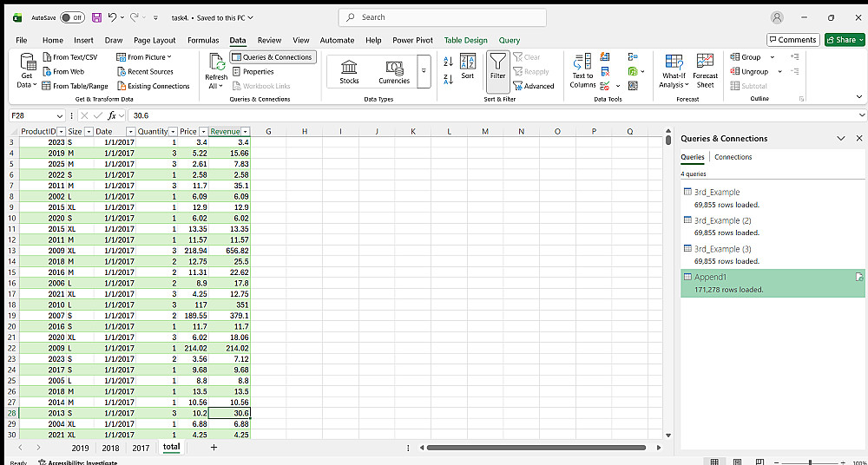Click the Share button
868x465 pixels.
click(x=845, y=40)
